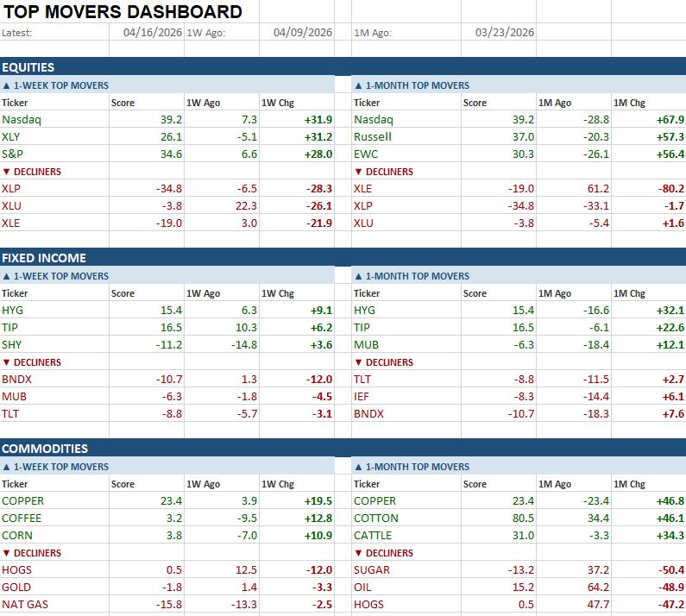The width and height of the screenshot is (686, 616).
Task: Select the COFFEE ticker cell
Action: click(54, 518)
